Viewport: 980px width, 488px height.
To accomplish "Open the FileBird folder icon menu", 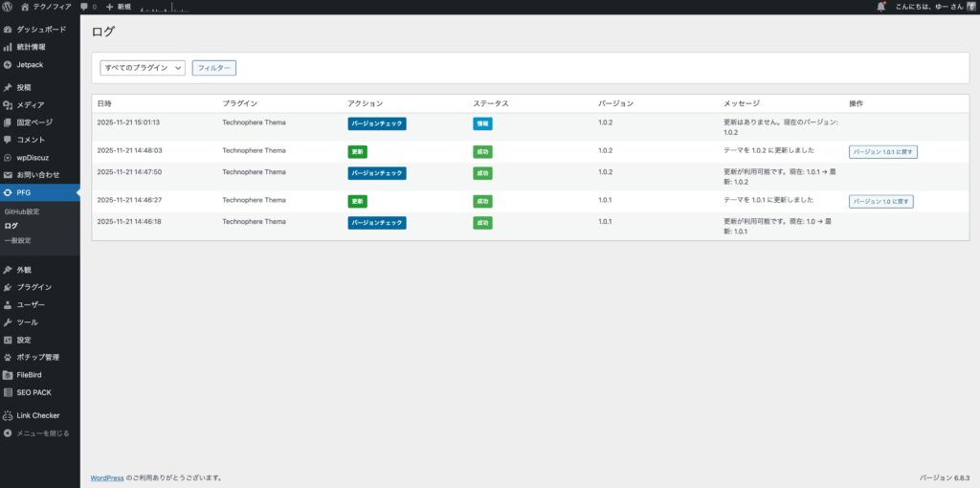I will 8,375.
